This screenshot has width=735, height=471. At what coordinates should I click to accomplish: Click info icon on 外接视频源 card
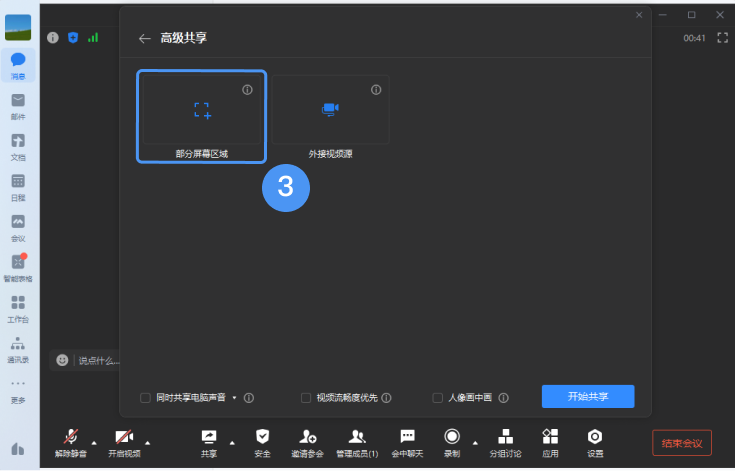coord(376,90)
